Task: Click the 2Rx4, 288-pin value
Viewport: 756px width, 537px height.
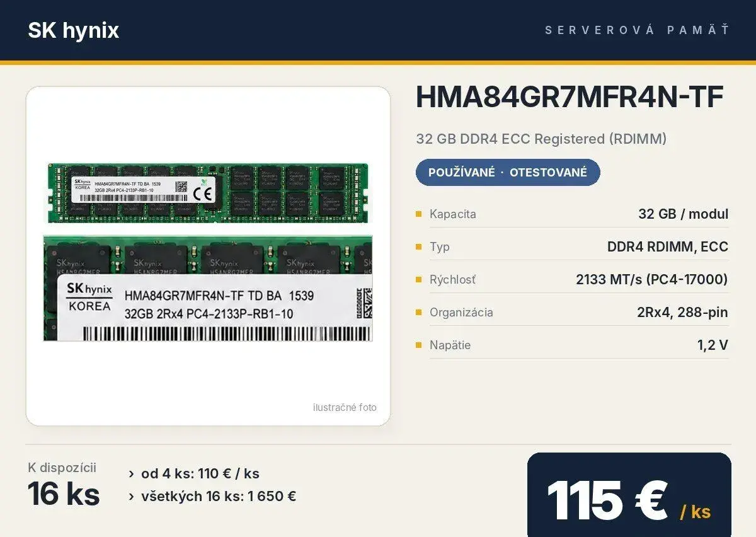Action: [x=683, y=312]
